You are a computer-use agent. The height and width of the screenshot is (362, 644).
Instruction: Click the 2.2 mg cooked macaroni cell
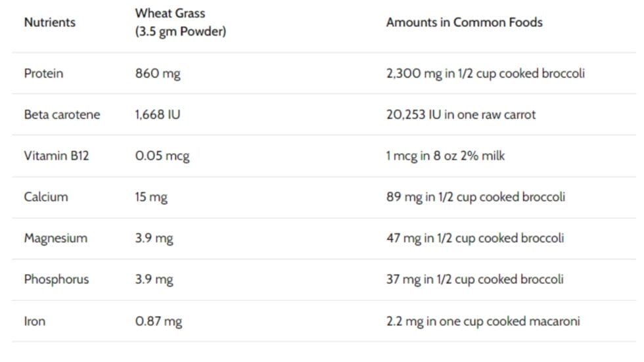483,322
